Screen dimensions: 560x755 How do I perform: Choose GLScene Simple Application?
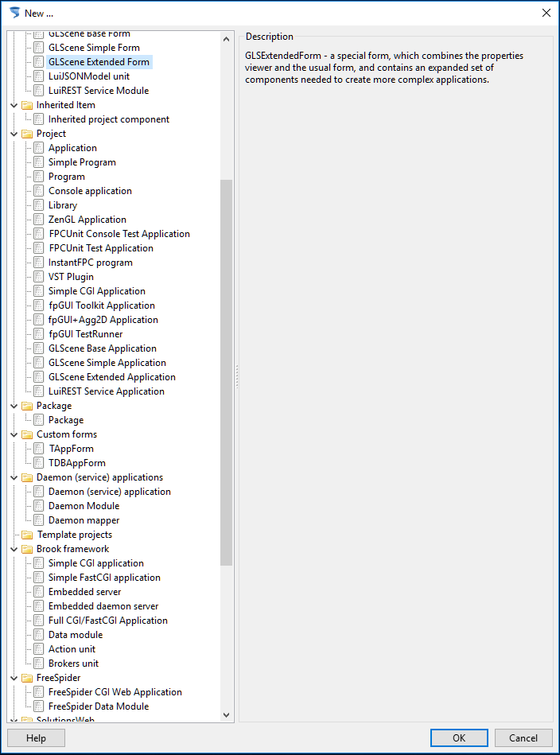(107, 363)
